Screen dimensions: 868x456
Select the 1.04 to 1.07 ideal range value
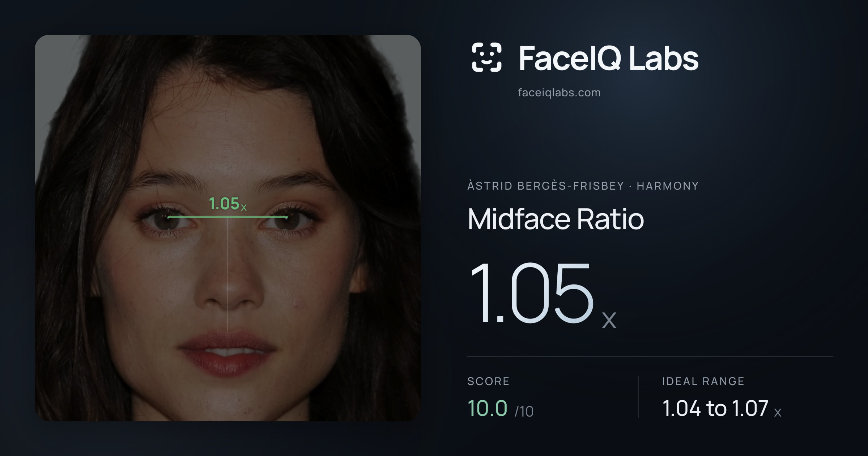click(x=715, y=408)
